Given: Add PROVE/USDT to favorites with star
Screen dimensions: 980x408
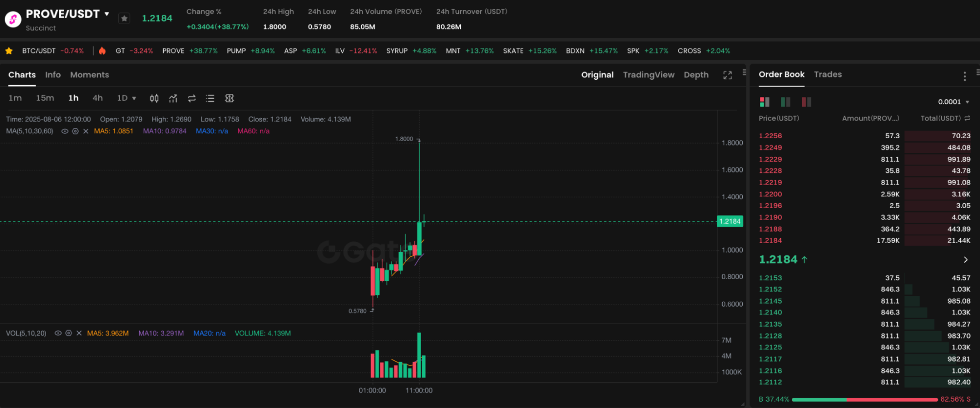Looking at the screenshot, I should coord(125,19).
